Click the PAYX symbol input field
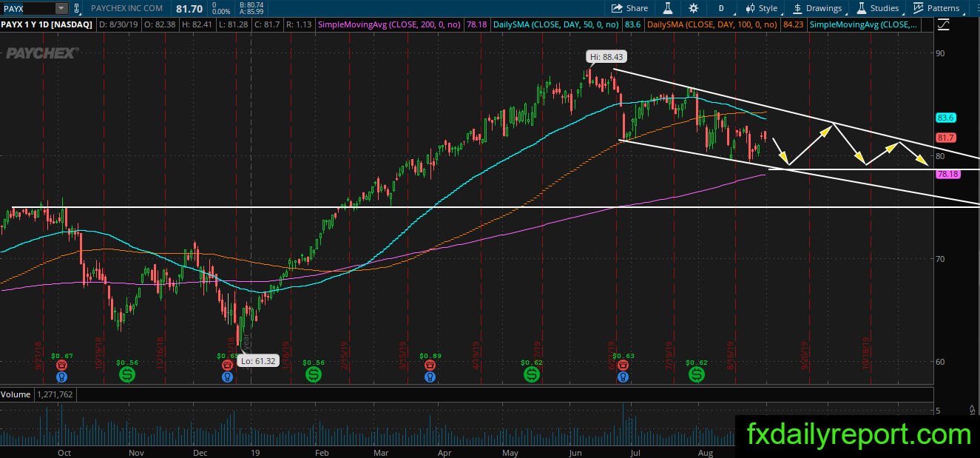The image size is (980, 458). (27, 8)
